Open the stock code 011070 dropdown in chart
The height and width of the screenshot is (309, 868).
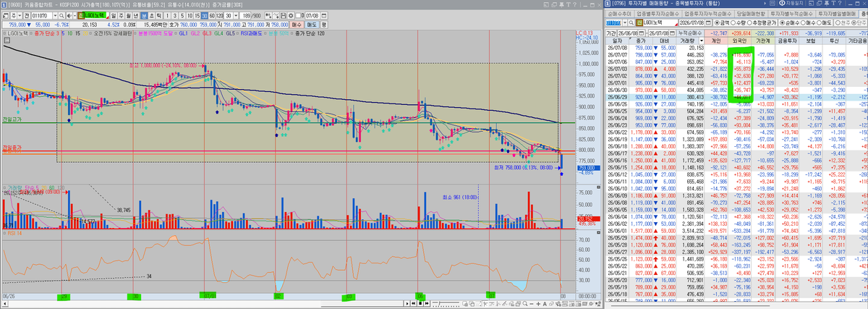[55, 15]
